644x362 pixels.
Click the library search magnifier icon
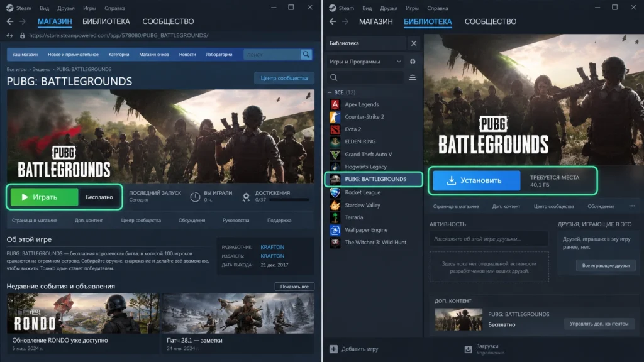coord(333,77)
